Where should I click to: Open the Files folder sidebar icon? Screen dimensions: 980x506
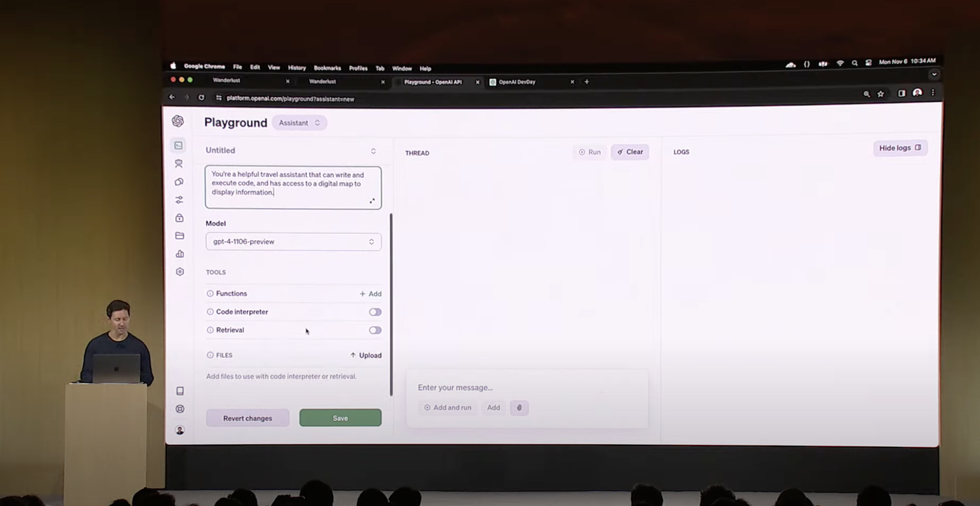180,235
